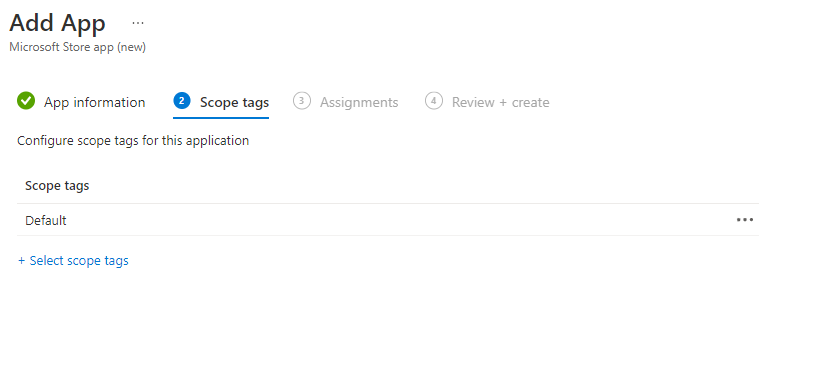Click the blue underline beneath Scope tags tab
828x382 pixels.
click(221, 117)
